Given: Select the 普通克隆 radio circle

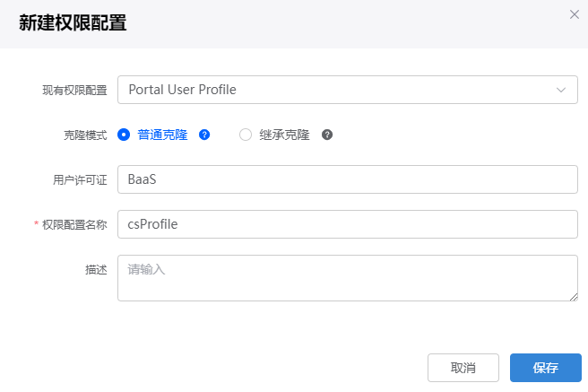Looking at the screenshot, I should pos(124,135).
